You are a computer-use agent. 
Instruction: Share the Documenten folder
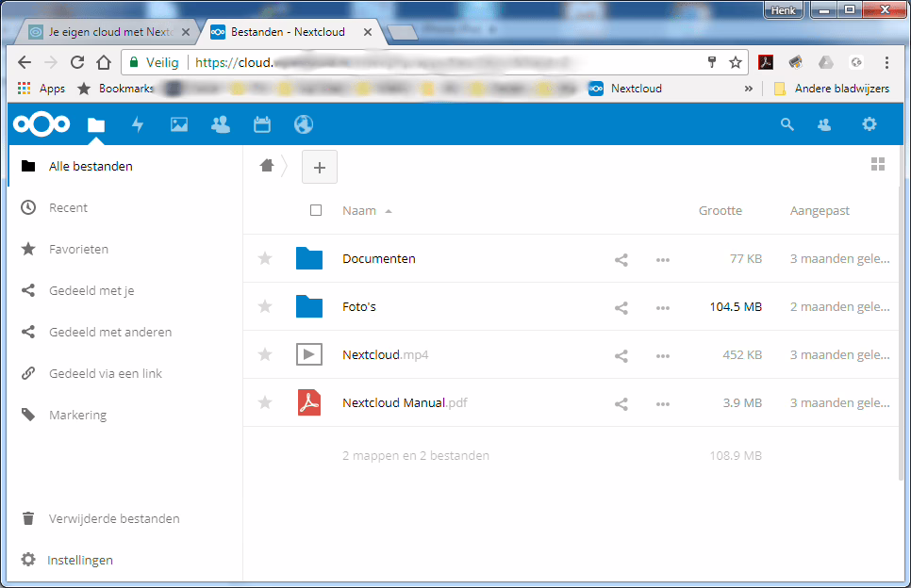pyautogui.click(x=621, y=259)
